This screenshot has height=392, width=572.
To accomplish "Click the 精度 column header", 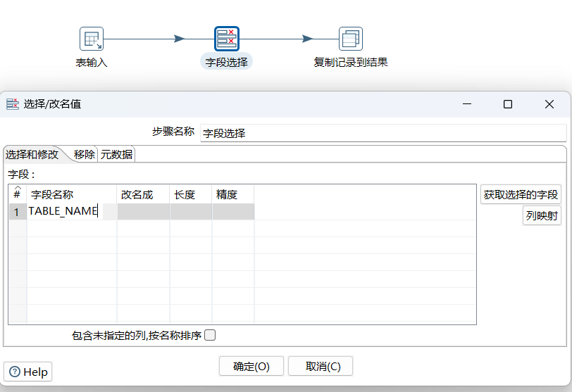I will tap(233, 194).
